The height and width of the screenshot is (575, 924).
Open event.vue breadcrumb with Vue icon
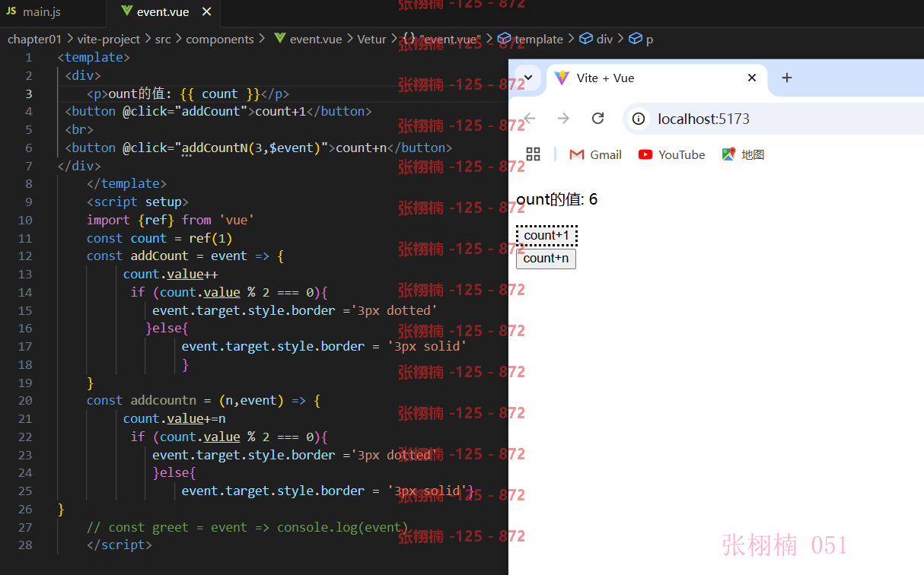[x=307, y=39]
